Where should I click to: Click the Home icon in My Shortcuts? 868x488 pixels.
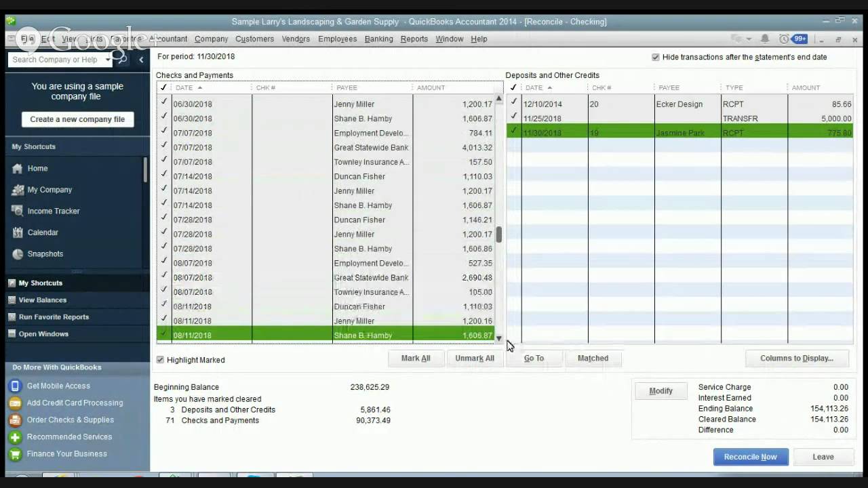point(18,169)
